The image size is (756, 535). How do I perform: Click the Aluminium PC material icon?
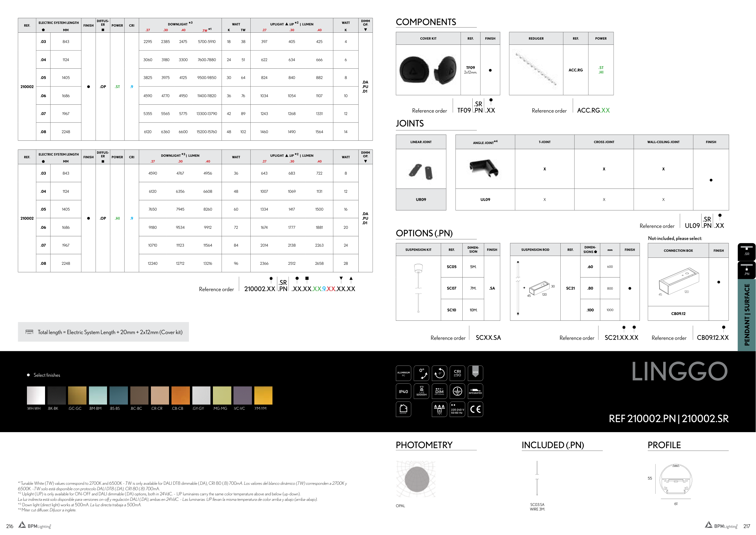click(403, 373)
